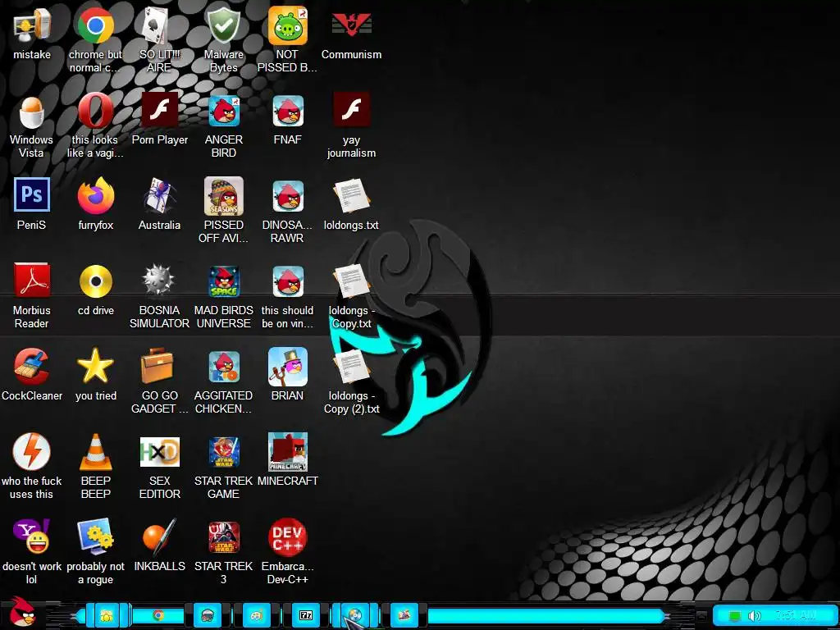This screenshot has height=630, width=840.
Task: Click the red bird Start button
Action: (x=22, y=613)
